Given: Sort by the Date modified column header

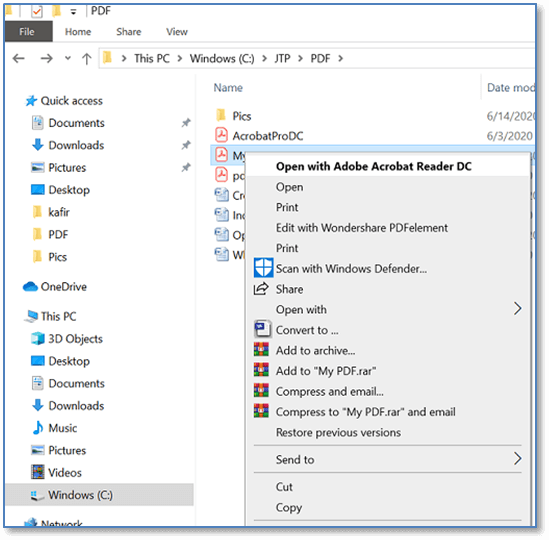Looking at the screenshot, I should [x=510, y=88].
